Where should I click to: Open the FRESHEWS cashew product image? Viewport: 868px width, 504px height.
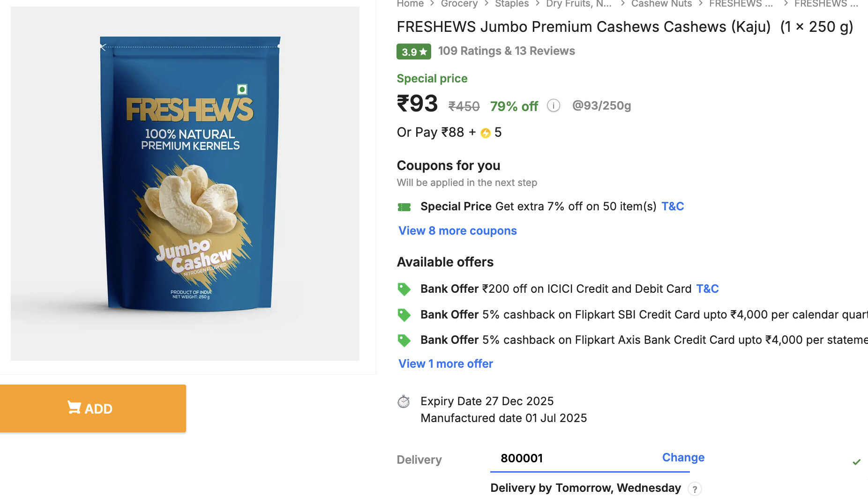[185, 183]
